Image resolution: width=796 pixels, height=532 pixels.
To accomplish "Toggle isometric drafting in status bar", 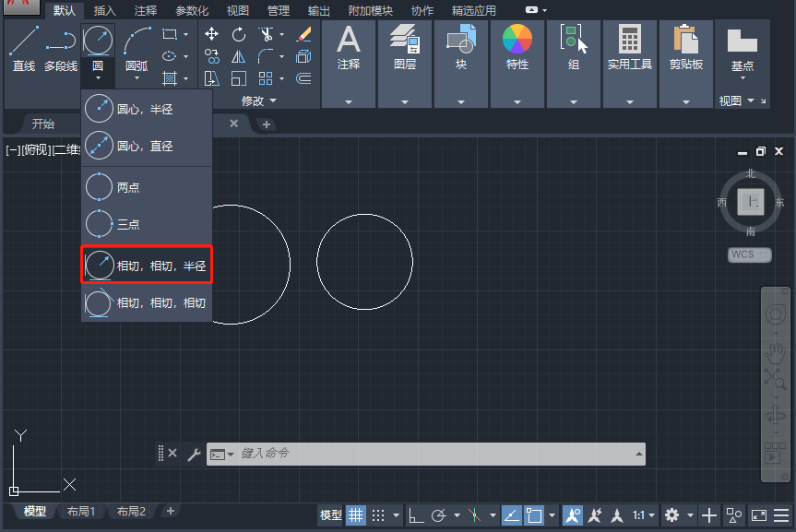I will pos(475,515).
